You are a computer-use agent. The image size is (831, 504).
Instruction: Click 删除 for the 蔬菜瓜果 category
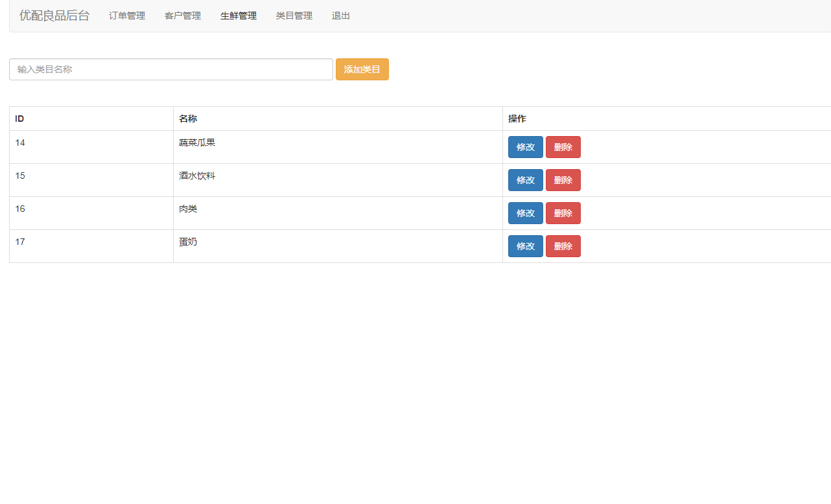(x=563, y=147)
